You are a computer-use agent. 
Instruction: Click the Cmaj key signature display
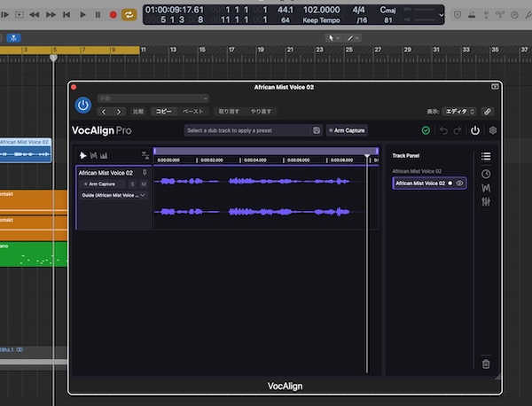pyautogui.click(x=387, y=10)
